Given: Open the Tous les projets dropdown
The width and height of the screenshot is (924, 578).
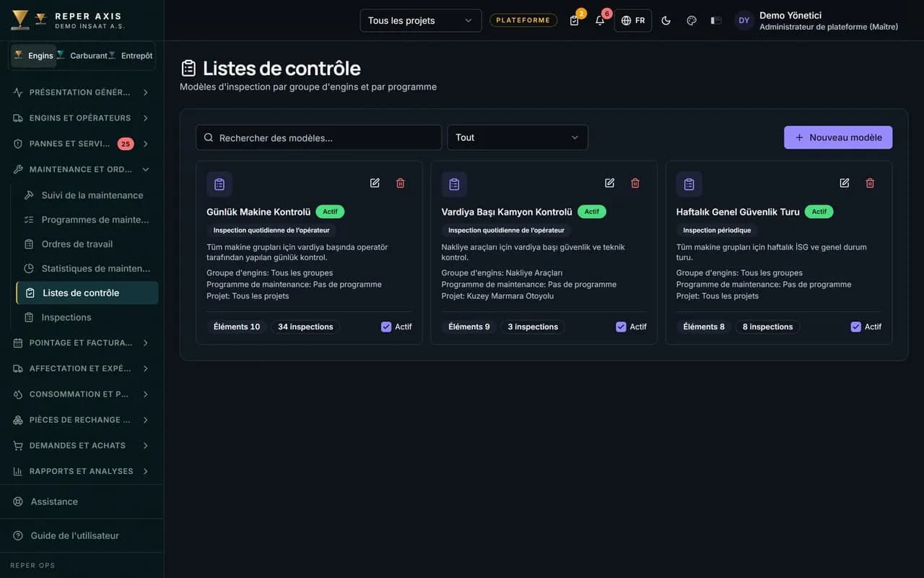Looking at the screenshot, I should point(421,20).
